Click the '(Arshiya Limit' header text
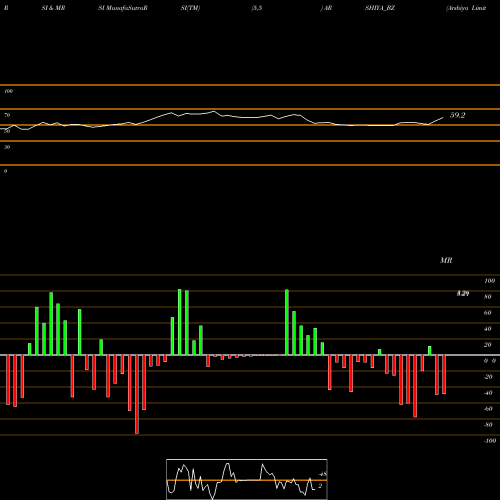This screenshot has height=500, width=500. pos(466,8)
